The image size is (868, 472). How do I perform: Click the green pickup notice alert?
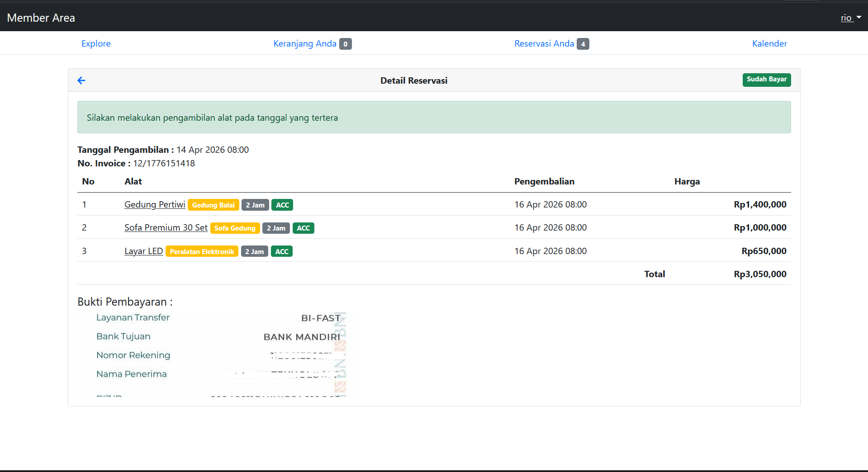(434, 117)
